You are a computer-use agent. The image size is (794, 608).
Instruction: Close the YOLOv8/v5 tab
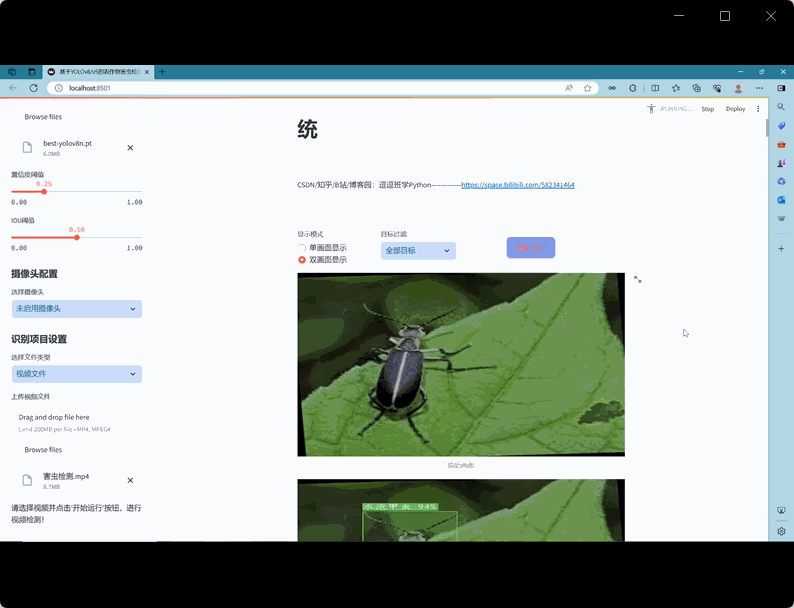[147, 72]
